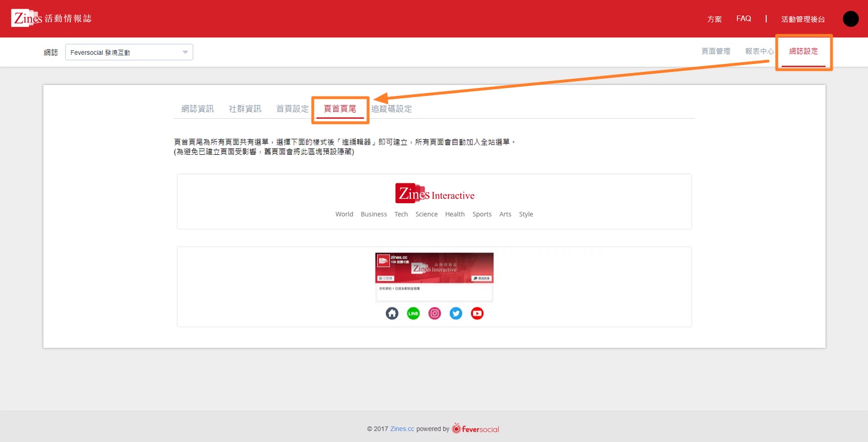Click the red YouTube icon

point(477,314)
